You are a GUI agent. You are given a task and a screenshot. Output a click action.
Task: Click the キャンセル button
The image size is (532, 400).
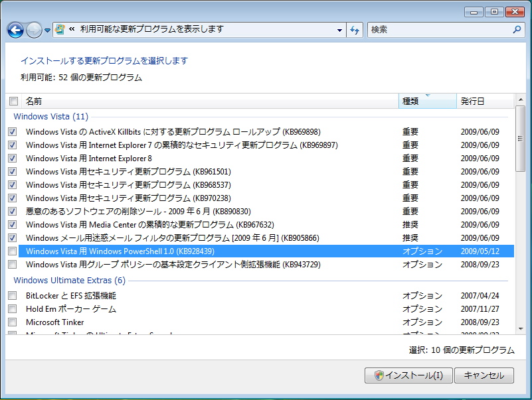(x=484, y=375)
